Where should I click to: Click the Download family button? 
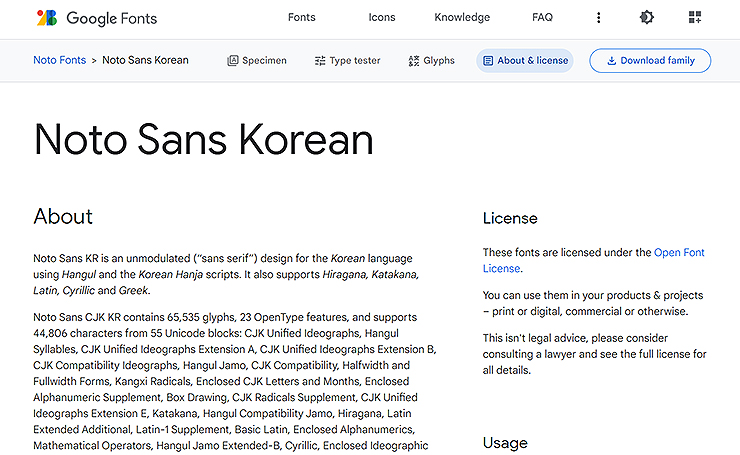pyautogui.click(x=650, y=60)
